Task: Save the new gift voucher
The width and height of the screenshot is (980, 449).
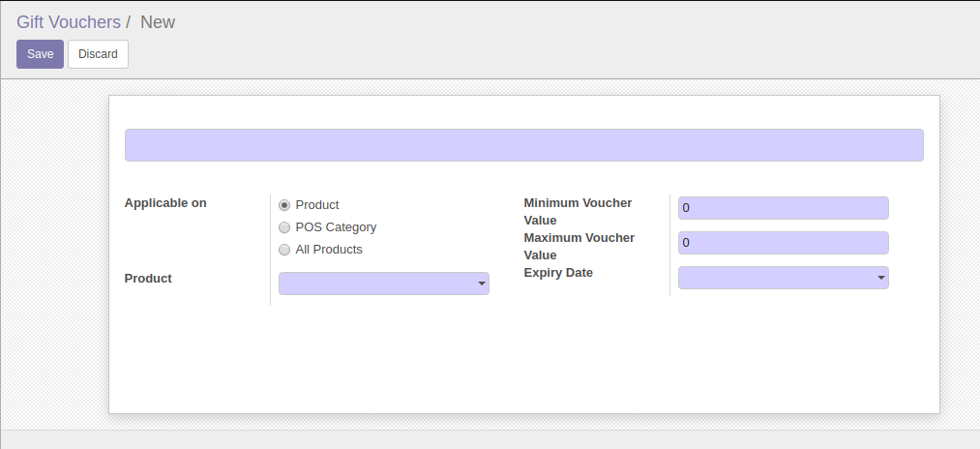Action: coord(40,54)
